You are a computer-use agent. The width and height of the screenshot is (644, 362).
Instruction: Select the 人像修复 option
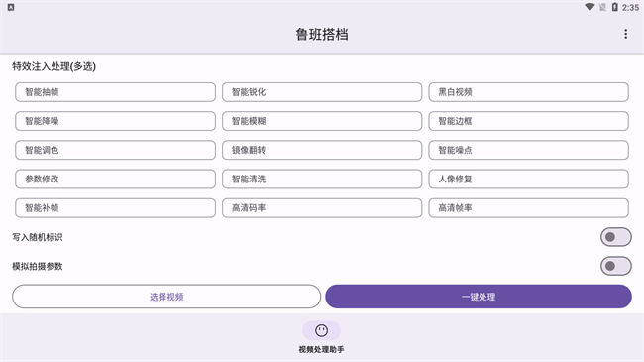pos(529,179)
